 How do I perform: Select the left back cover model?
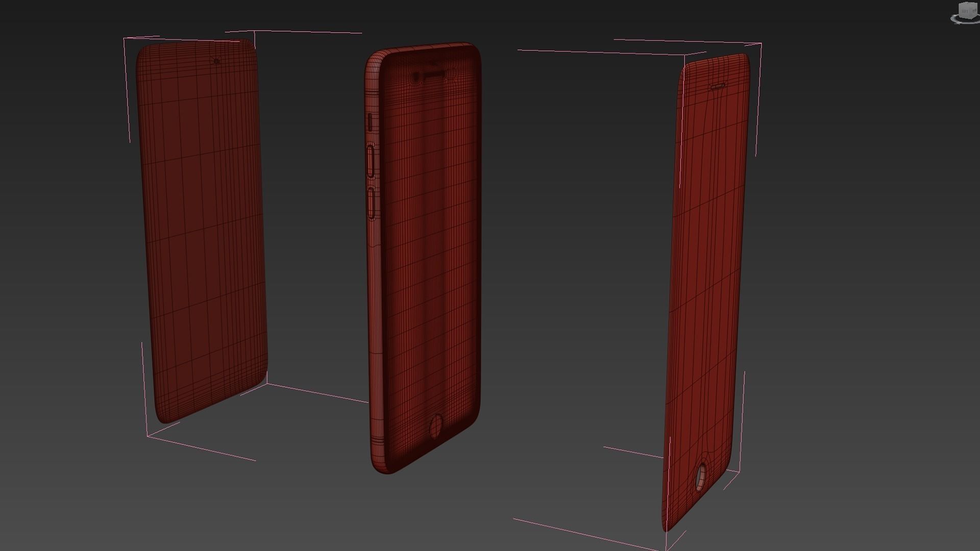202,230
